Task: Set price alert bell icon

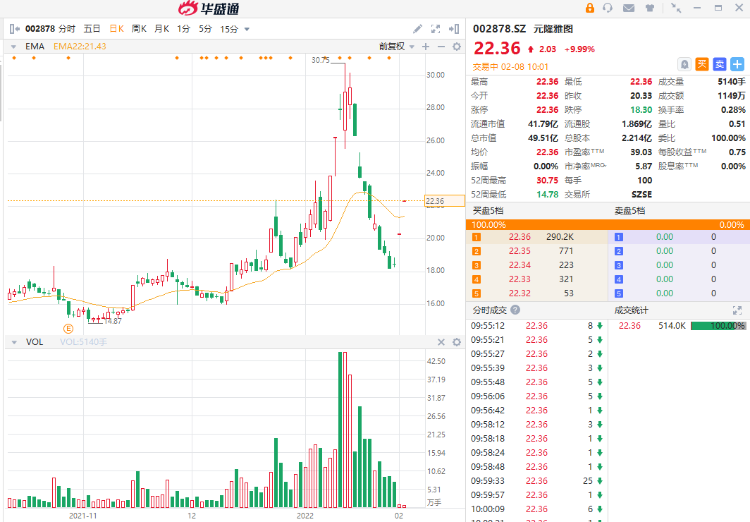Action: pyautogui.click(x=684, y=63)
